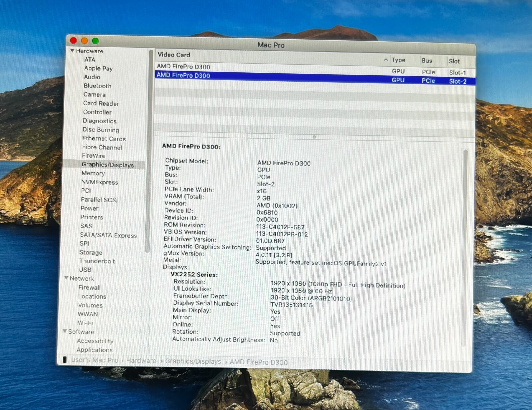Select WWAN under Network

[88, 314]
